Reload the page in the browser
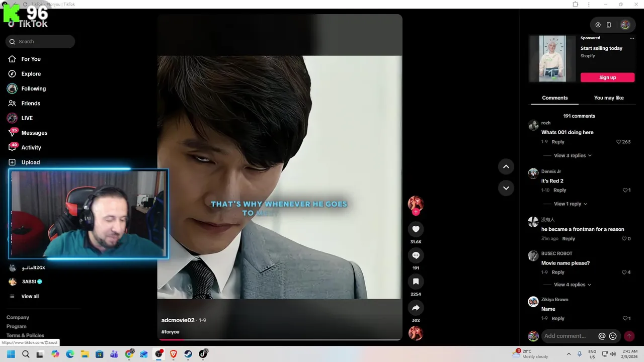 click(x=25, y=4)
